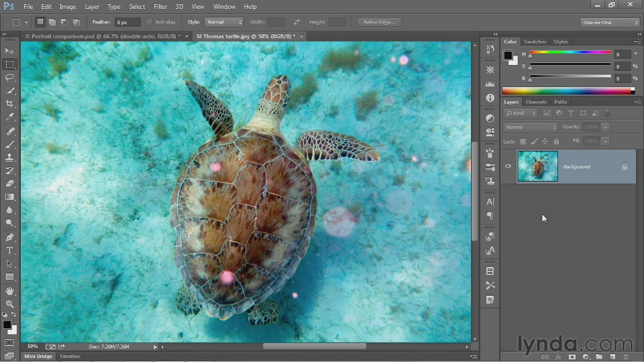This screenshot has width=644, height=362.
Task: Open the layer filter Kind dropdown
Action: [x=521, y=113]
